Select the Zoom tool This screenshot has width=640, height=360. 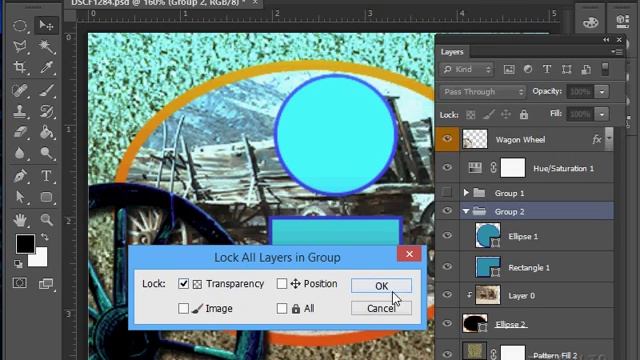click(46, 220)
